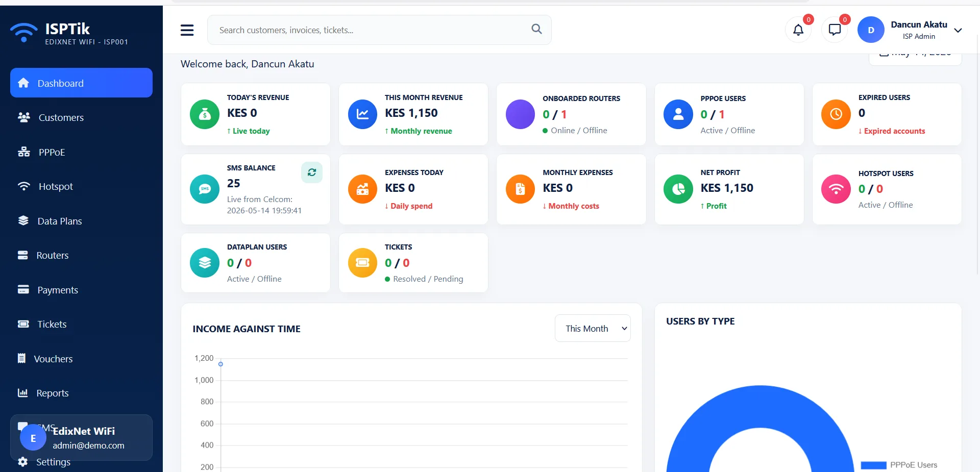Open Settings in sidebar
The width and height of the screenshot is (980, 472).
click(x=81, y=462)
